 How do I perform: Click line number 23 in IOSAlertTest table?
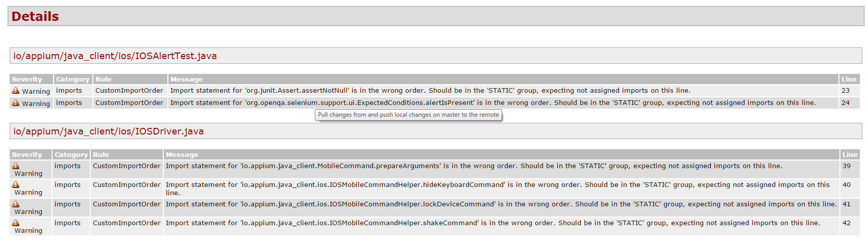click(x=846, y=91)
